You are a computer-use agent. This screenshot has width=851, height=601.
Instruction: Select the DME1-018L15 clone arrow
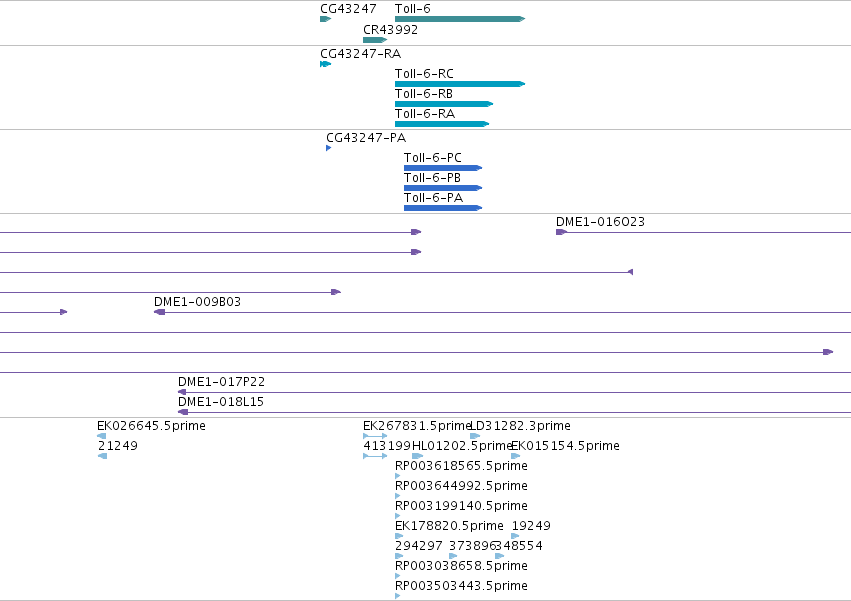pos(183,412)
